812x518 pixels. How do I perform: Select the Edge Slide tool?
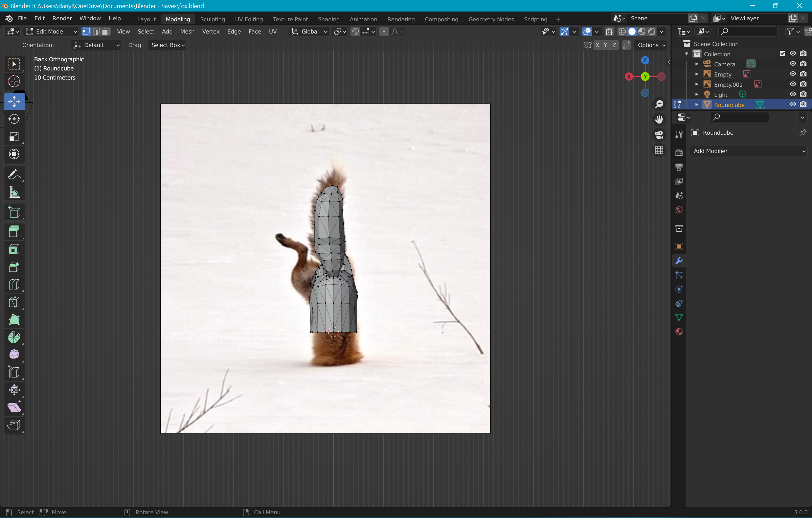[14, 372]
